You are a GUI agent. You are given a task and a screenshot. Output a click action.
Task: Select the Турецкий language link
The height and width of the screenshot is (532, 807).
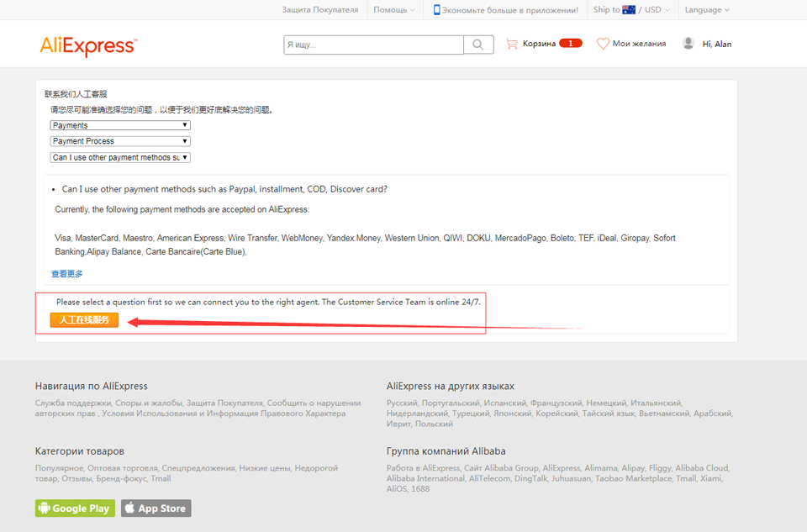471,413
